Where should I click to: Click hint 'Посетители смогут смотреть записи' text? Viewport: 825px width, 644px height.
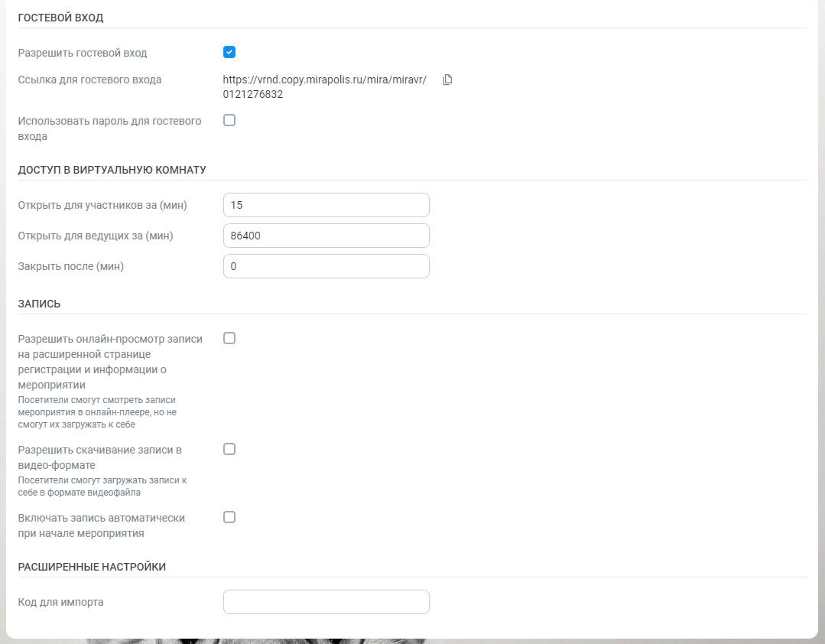tap(97, 412)
